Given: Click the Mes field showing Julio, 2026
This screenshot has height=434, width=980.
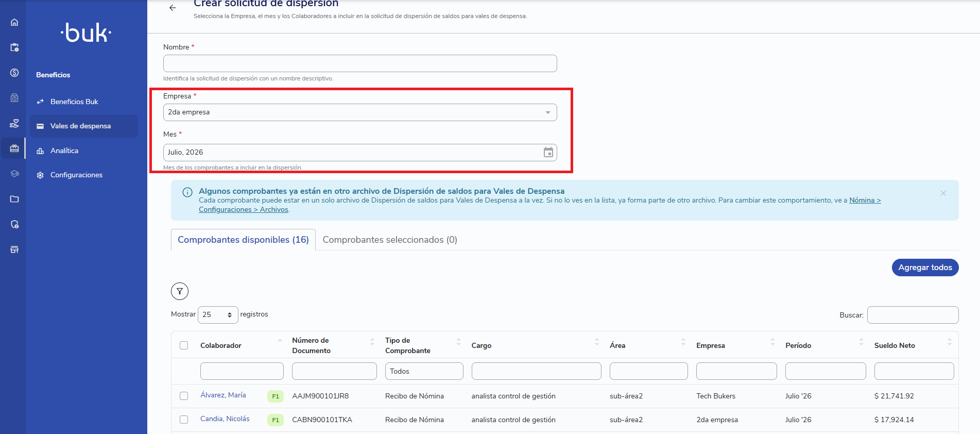Looking at the screenshot, I should pyautogui.click(x=360, y=153).
